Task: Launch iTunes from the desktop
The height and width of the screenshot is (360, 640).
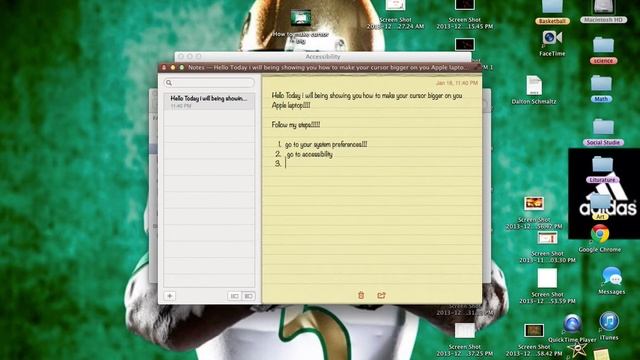Action: [609, 325]
